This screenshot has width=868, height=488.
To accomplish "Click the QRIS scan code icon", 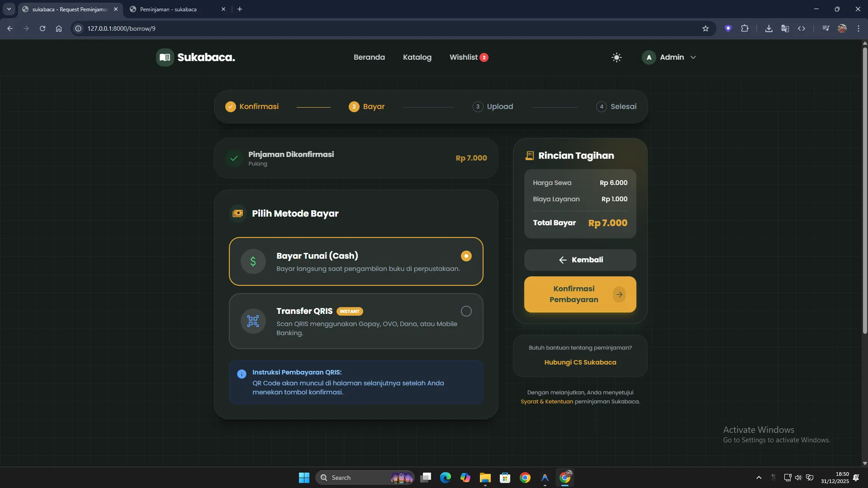I will 253,321.
